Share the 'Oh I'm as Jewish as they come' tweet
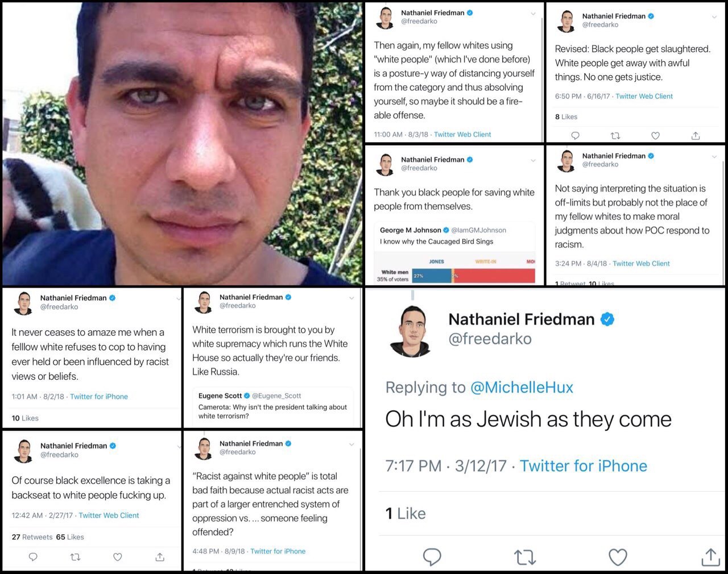 tap(710, 557)
